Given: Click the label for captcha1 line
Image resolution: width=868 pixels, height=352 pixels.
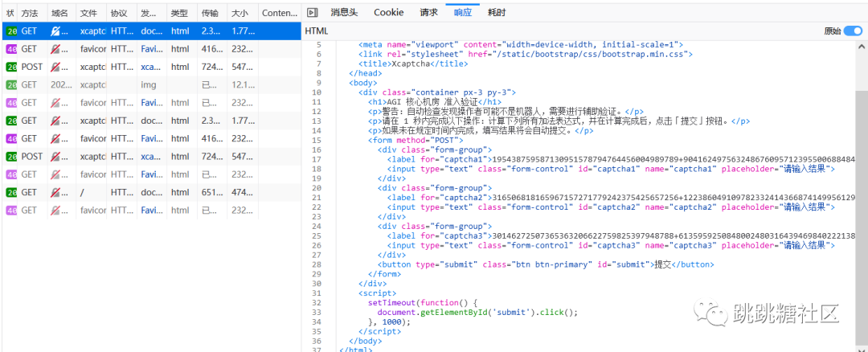Looking at the screenshot, I should [621, 160].
